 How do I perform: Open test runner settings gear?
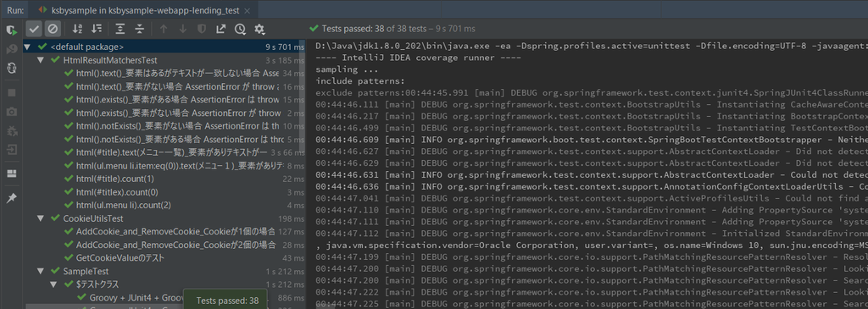click(259, 29)
